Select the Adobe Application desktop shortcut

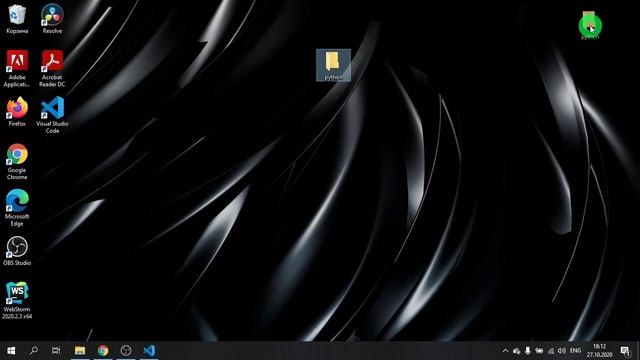pyautogui.click(x=17, y=69)
